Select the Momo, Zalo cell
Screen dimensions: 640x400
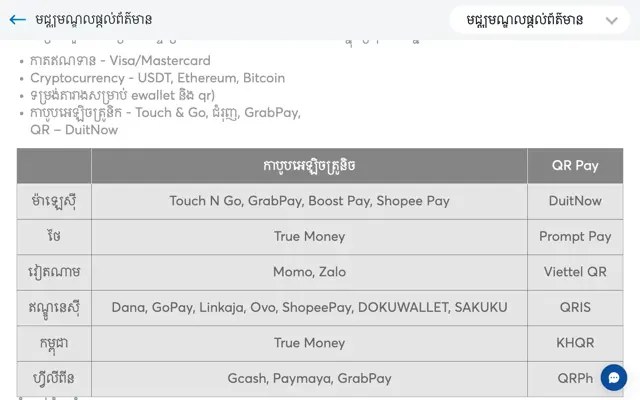pyautogui.click(x=309, y=272)
